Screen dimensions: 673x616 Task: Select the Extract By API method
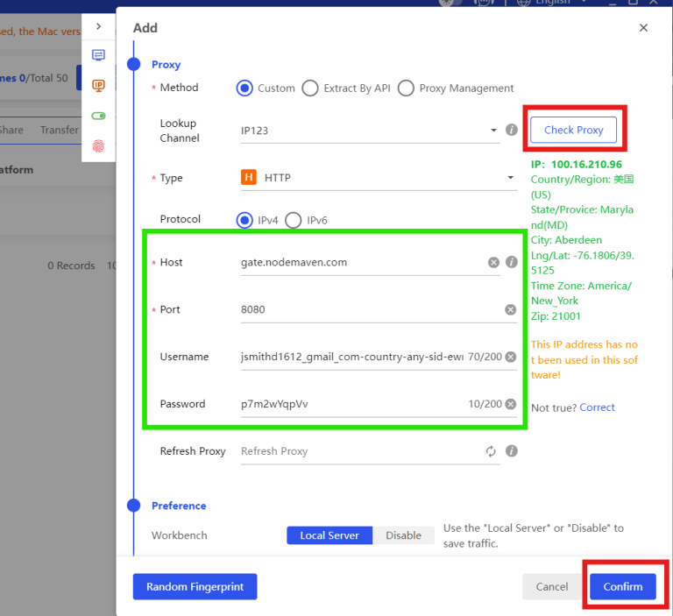[x=310, y=88]
